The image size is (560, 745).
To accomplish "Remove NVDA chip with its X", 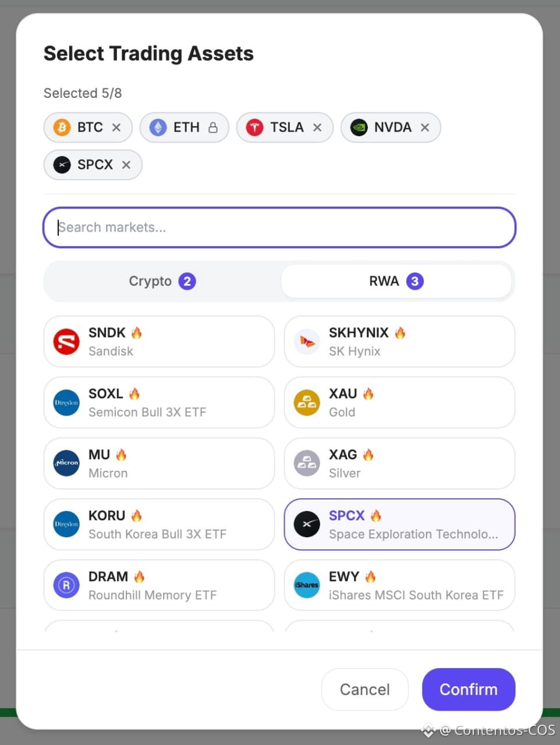I will pyautogui.click(x=425, y=127).
